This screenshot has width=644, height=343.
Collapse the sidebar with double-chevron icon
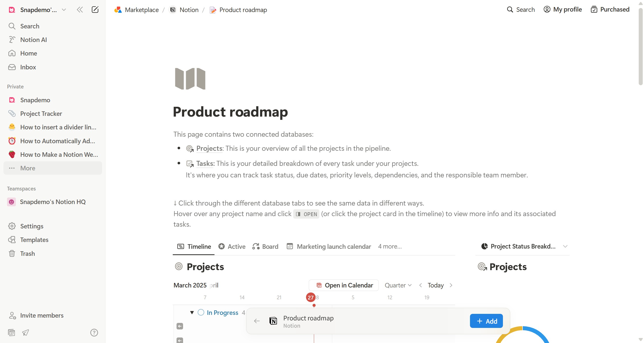pyautogui.click(x=80, y=10)
